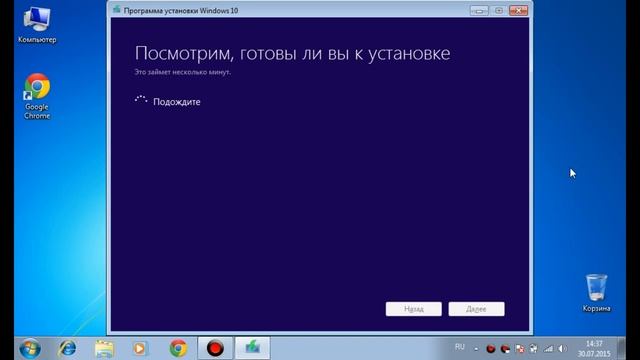This screenshot has height=360, width=640.
Task: Open the RU language indicator
Action: tap(460, 347)
